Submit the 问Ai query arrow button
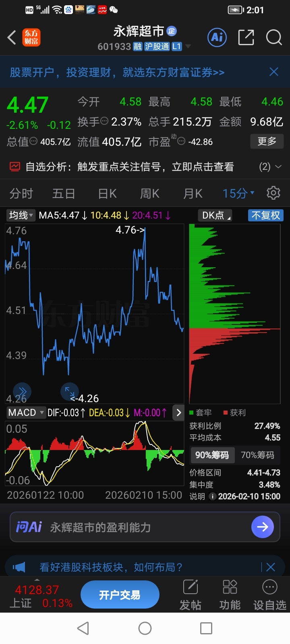Screen dimensions: 290x644 pyautogui.click(x=263, y=527)
